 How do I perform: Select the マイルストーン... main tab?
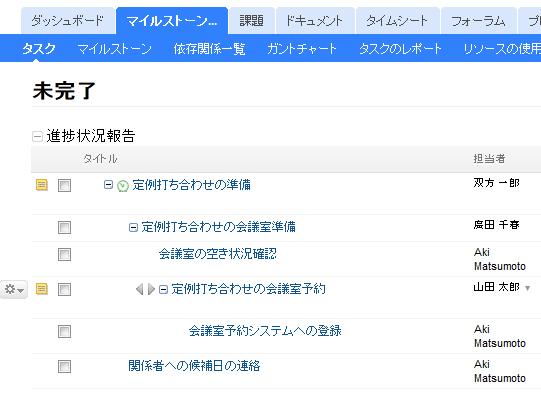coord(172,21)
